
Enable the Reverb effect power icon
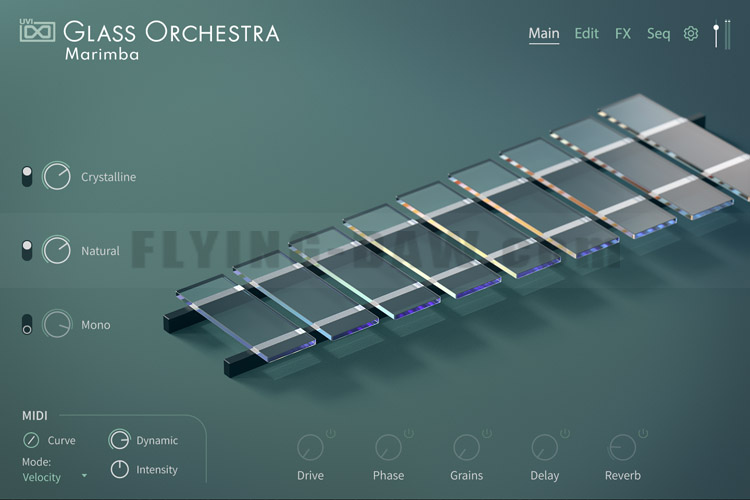pos(643,433)
